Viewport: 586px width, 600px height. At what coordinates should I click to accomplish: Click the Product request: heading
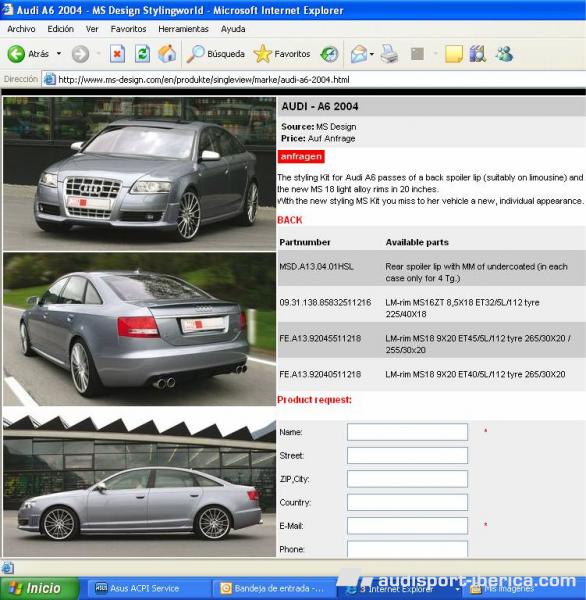(314, 400)
